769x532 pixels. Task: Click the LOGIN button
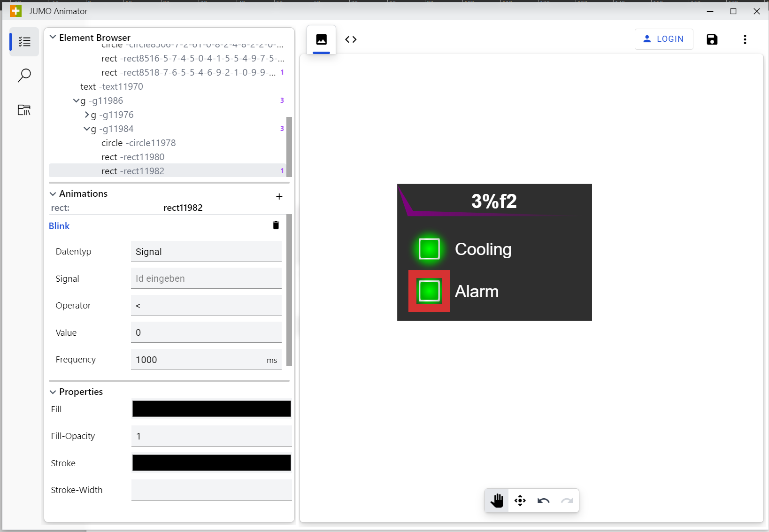point(664,39)
